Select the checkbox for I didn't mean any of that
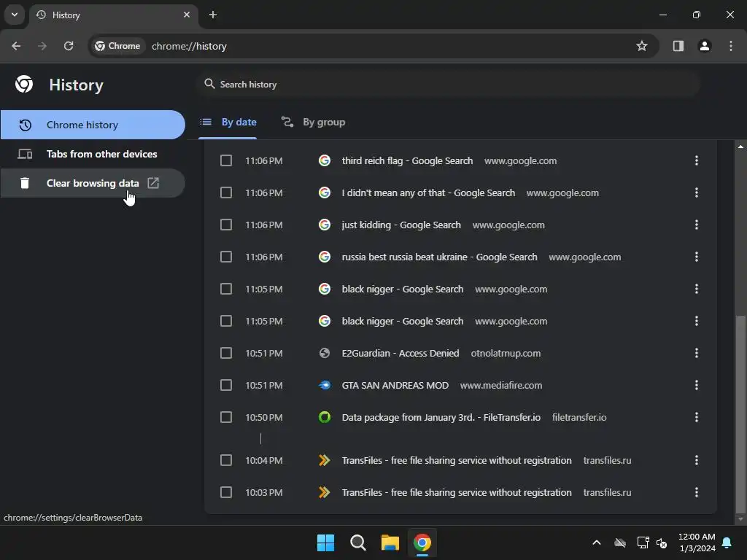Viewport: 747px width, 560px height. [x=226, y=192]
